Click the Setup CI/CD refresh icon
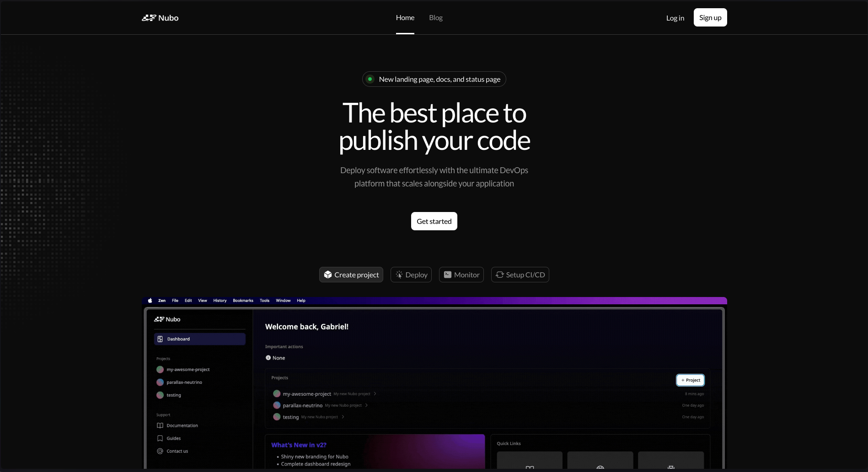868x472 pixels. point(499,275)
